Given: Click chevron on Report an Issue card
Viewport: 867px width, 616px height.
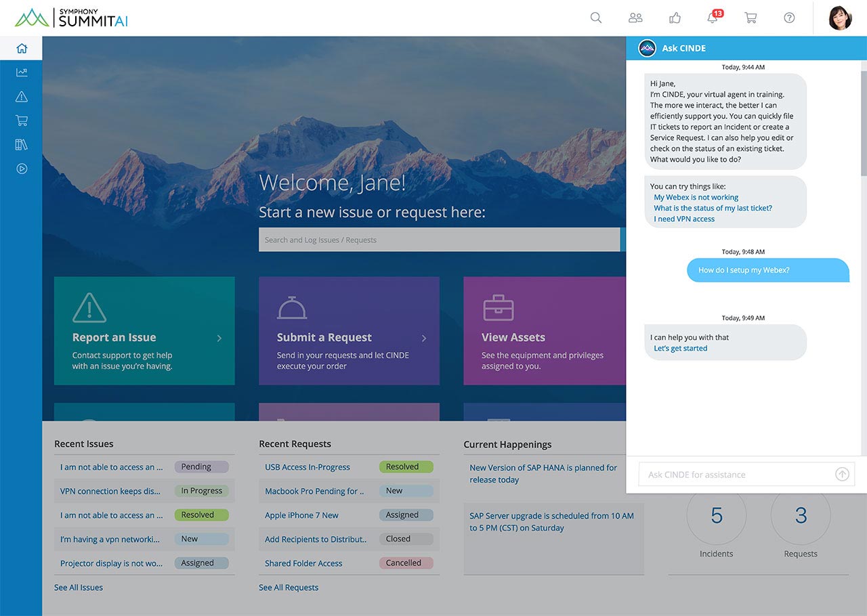Looking at the screenshot, I should (x=219, y=338).
